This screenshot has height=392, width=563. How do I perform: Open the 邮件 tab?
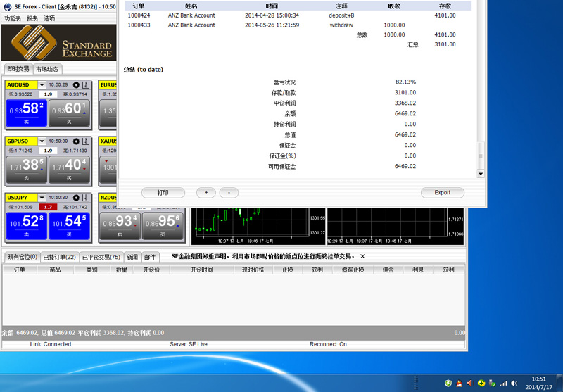150,257
